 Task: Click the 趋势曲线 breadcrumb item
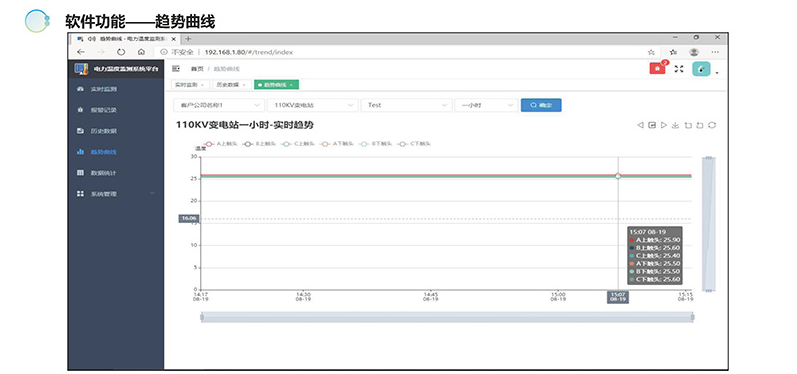tap(226, 69)
